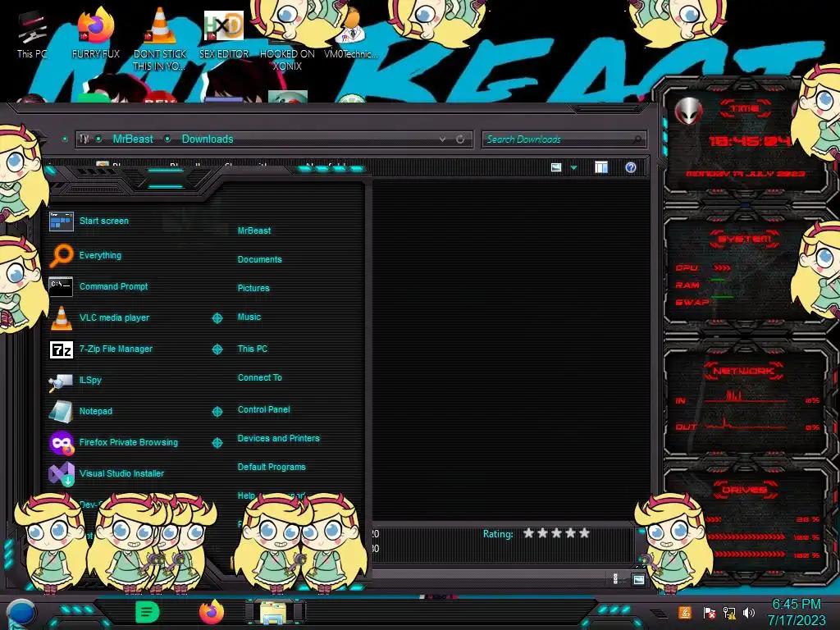Image resolution: width=840 pixels, height=630 pixels.
Task: Select This PC in the start menu
Action: (x=253, y=348)
